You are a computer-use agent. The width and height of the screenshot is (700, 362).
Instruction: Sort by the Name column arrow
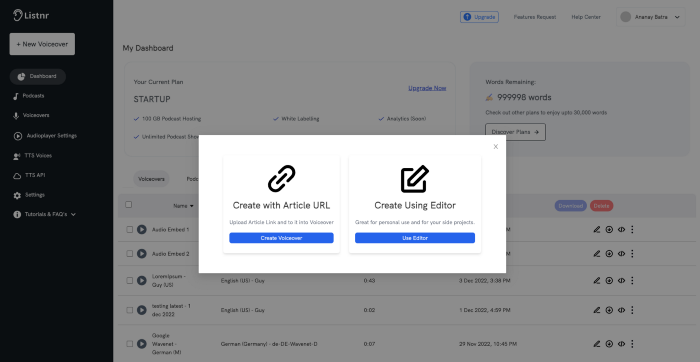192,206
